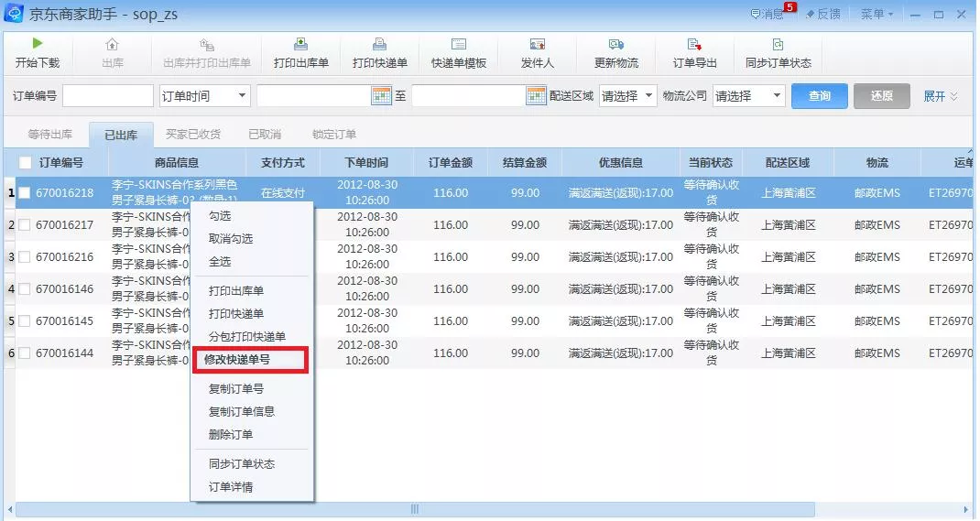Viewport: 980px width, 521px height.
Task: Click 订单导出 export icon
Action: [x=693, y=44]
